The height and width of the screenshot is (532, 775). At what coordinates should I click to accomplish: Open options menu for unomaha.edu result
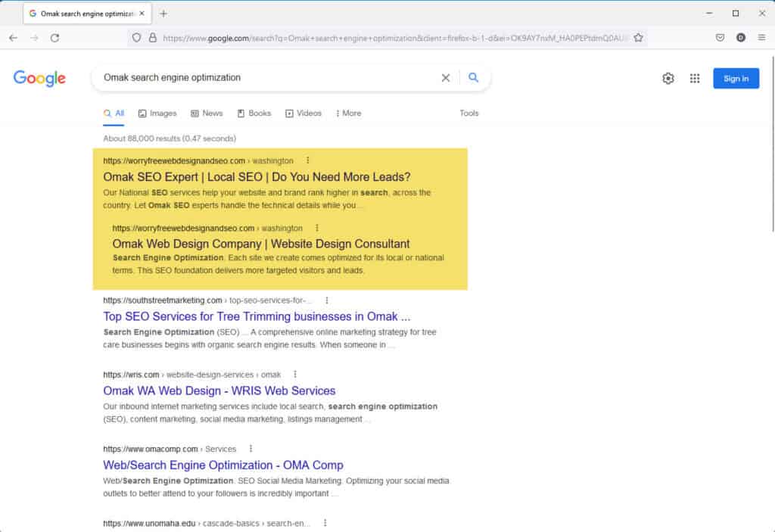pyautogui.click(x=325, y=523)
